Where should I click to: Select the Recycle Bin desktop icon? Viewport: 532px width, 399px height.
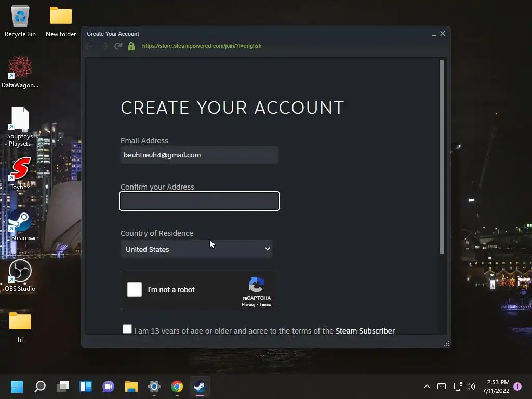[x=20, y=21]
